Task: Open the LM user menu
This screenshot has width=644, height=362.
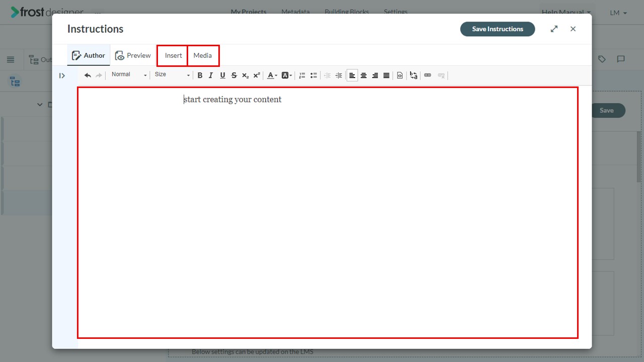Action: (618, 13)
